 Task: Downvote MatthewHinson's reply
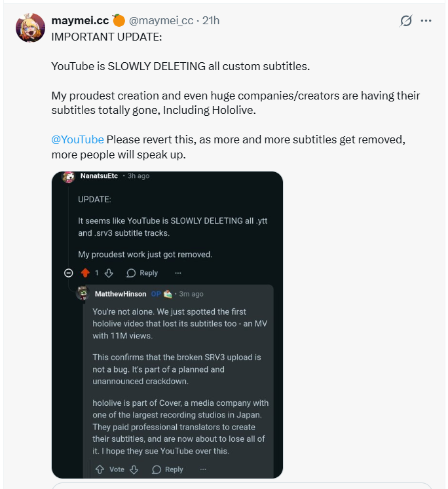pyautogui.click(x=134, y=469)
